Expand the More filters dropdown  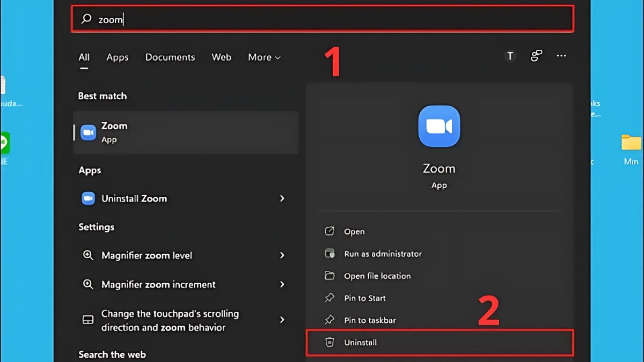(264, 57)
